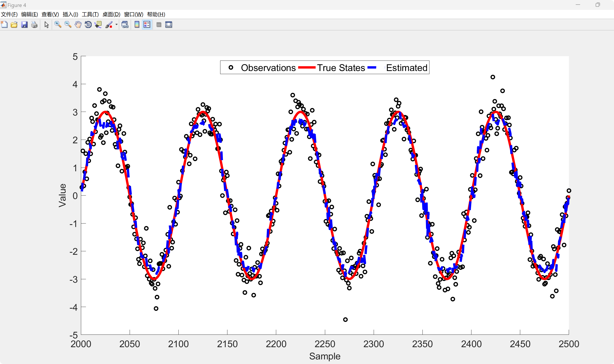Viewport: 614px width, 364px height.
Task: Toggle the Insert Colorbar button
Action: tap(137, 24)
